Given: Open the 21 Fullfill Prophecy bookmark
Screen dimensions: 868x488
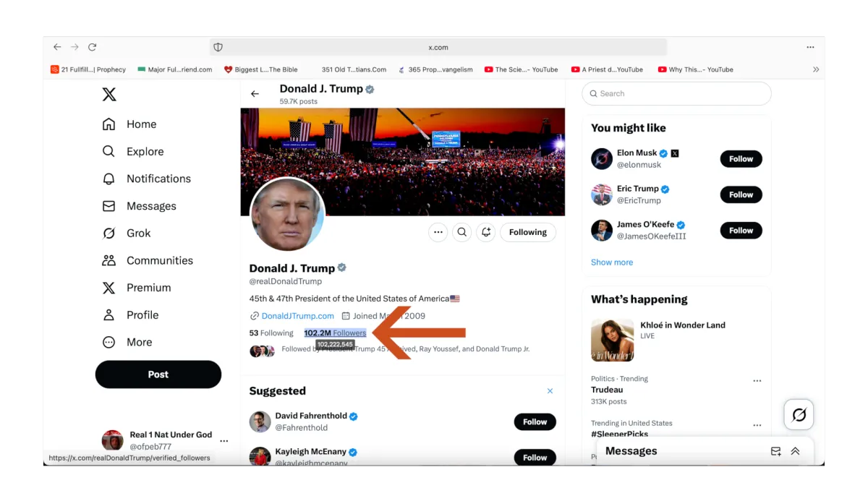Looking at the screenshot, I should click(88, 69).
